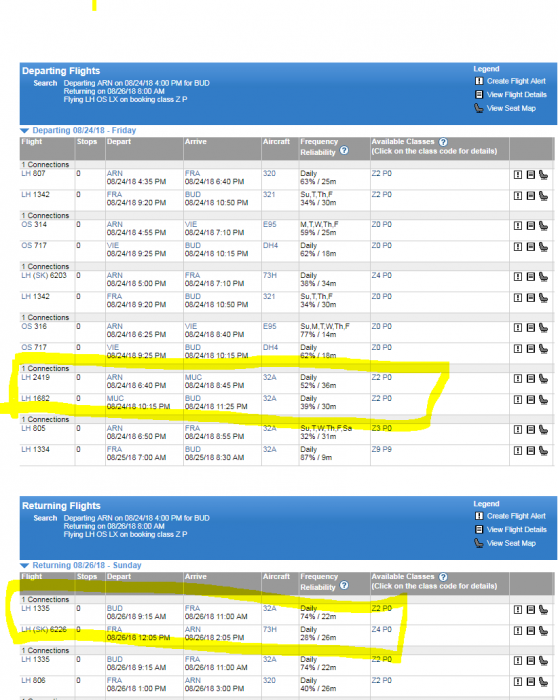Create a flight alert for LH 1682

coord(517,400)
